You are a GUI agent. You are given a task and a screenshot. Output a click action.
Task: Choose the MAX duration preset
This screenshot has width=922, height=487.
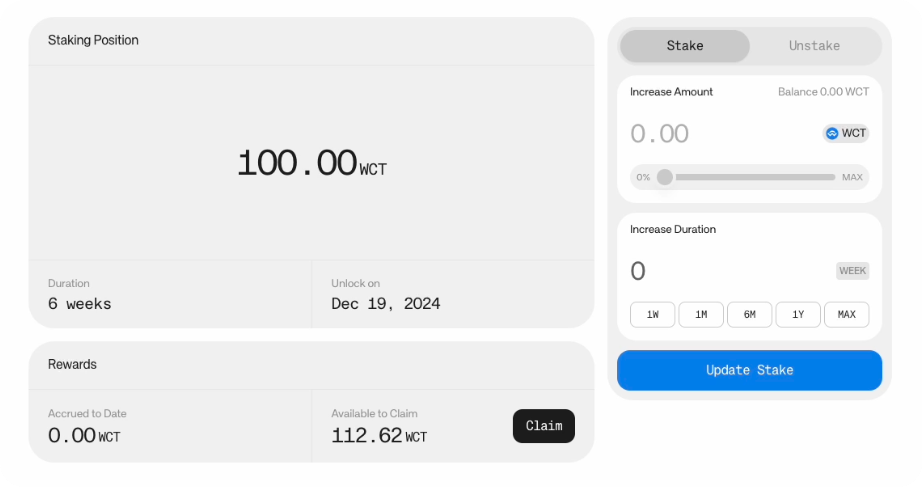(x=846, y=315)
